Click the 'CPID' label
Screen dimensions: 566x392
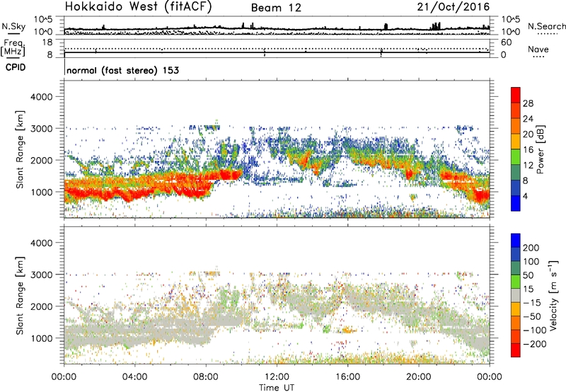pos(16,67)
